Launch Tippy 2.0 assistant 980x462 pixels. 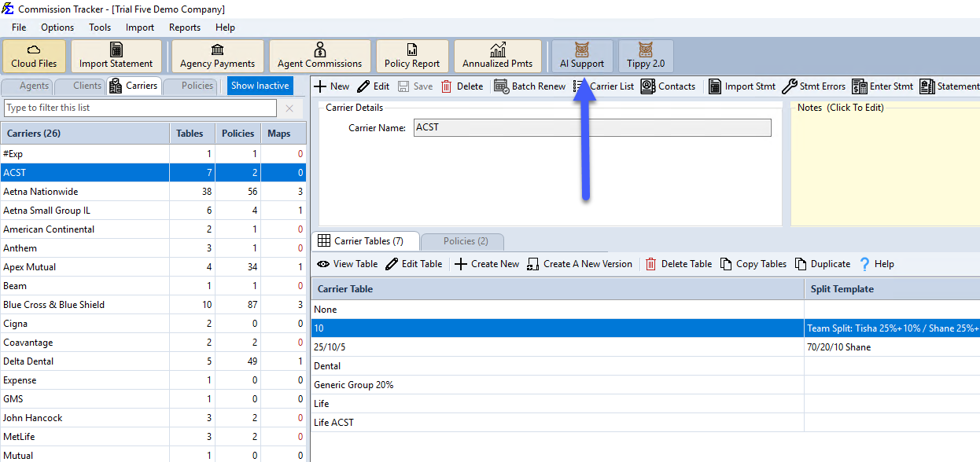click(x=646, y=56)
